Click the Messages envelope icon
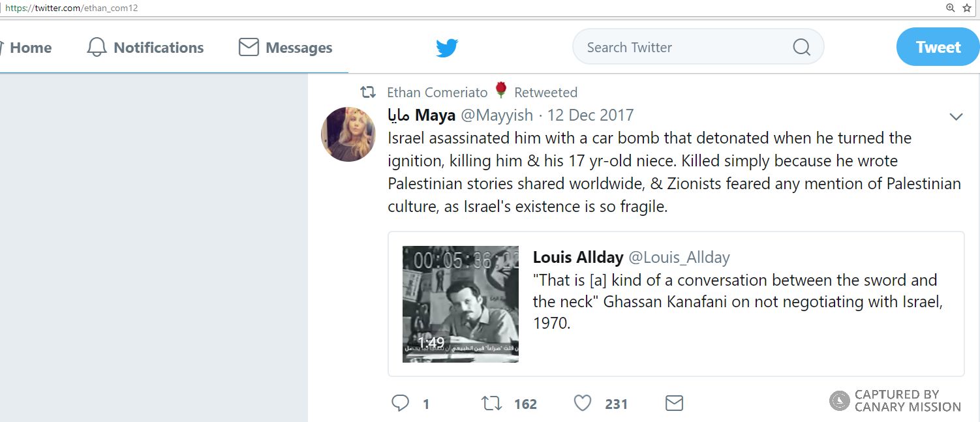 coord(249,48)
